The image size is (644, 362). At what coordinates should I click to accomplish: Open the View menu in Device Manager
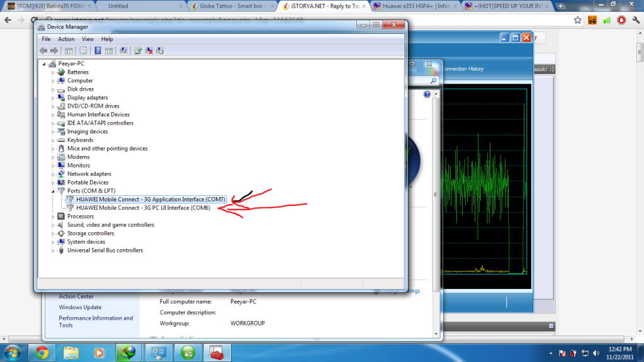click(x=88, y=39)
